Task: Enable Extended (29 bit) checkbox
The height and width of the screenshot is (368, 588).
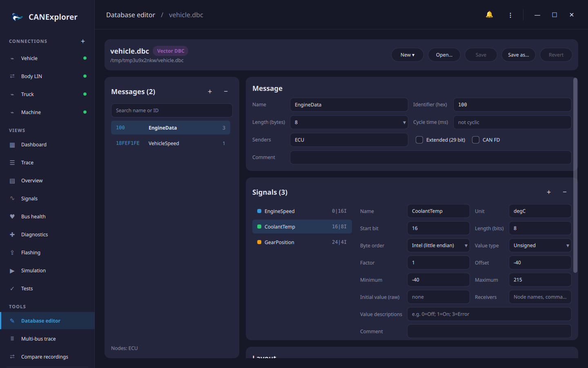Action: click(419, 140)
